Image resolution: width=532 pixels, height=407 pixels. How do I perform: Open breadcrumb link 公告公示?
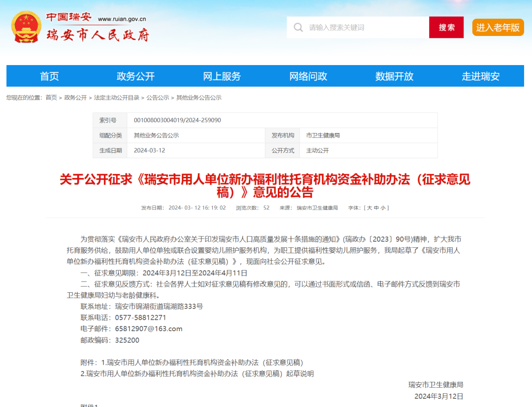157,97
